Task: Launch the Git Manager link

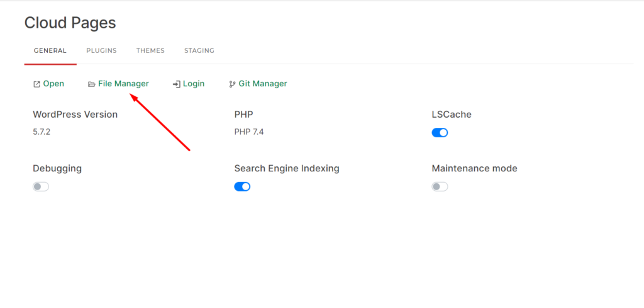Action: [x=263, y=84]
